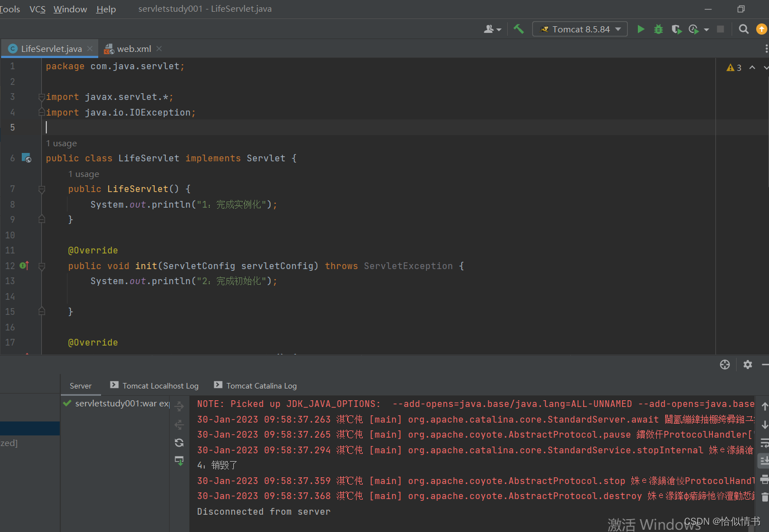Viewport: 769px width, 532px height.
Task: Click the Deploy All icon with green arrow
Action: click(x=179, y=461)
